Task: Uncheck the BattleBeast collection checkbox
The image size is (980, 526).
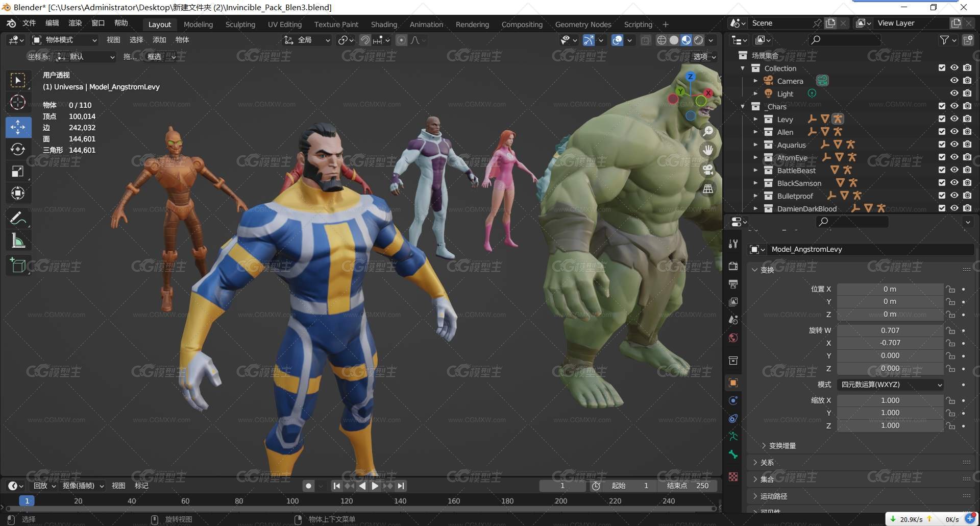Action: point(942,170)
